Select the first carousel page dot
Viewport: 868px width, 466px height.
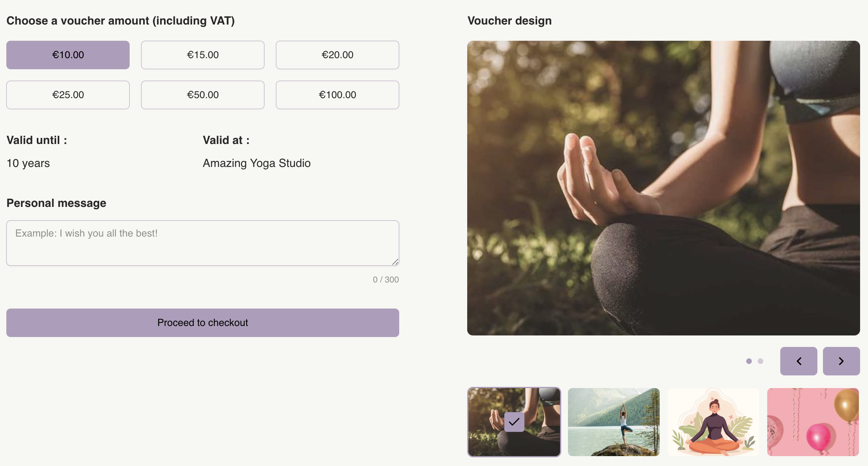click(x=749, y=361)
